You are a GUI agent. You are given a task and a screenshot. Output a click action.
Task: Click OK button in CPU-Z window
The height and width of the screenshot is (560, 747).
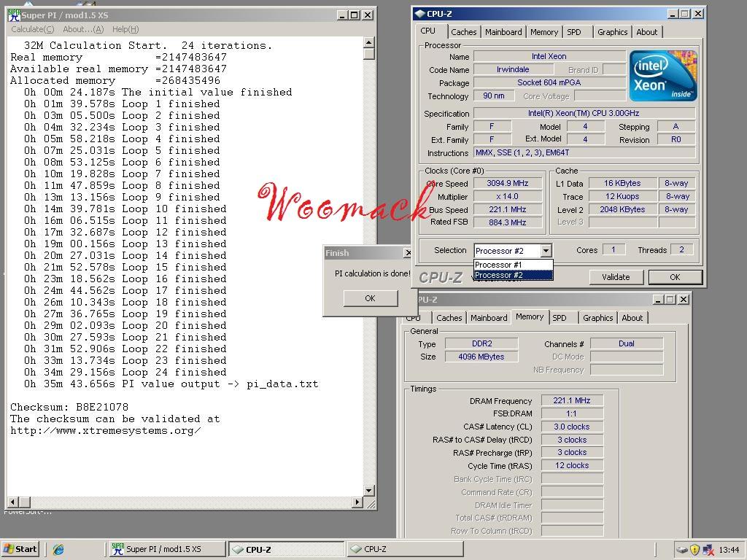(x=675, y=276)
